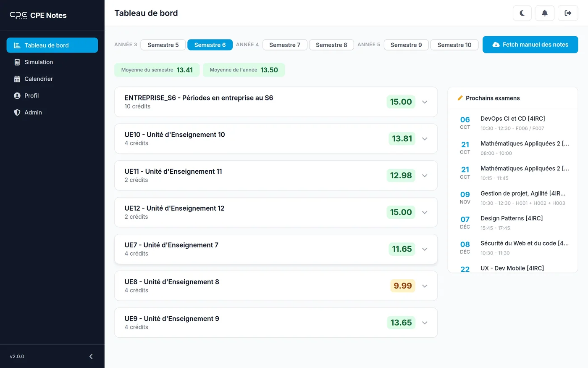588x368 pixels.
Task: Click the Moyenne du semestre 13.41 badge
Action: pos(157,70)
